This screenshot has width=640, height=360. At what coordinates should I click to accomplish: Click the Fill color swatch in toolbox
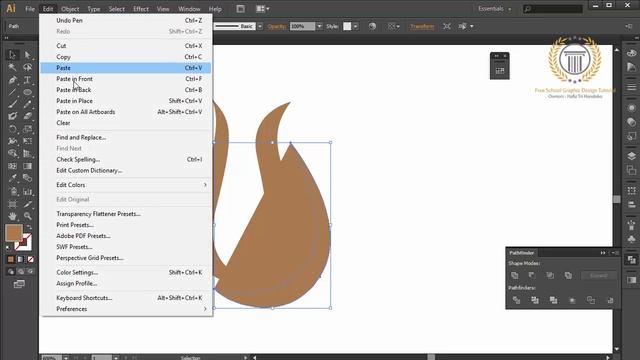(x=14, y=233)
